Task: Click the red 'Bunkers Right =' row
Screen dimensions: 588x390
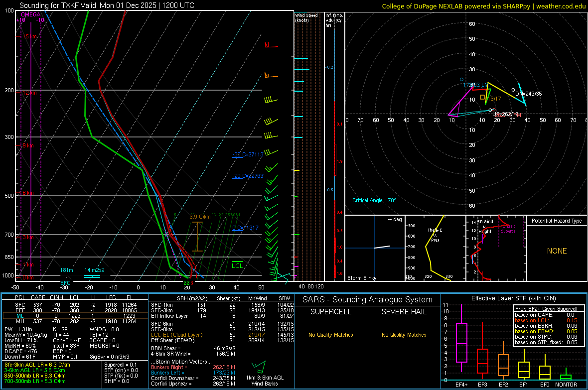Action: [x=193, y=367]
